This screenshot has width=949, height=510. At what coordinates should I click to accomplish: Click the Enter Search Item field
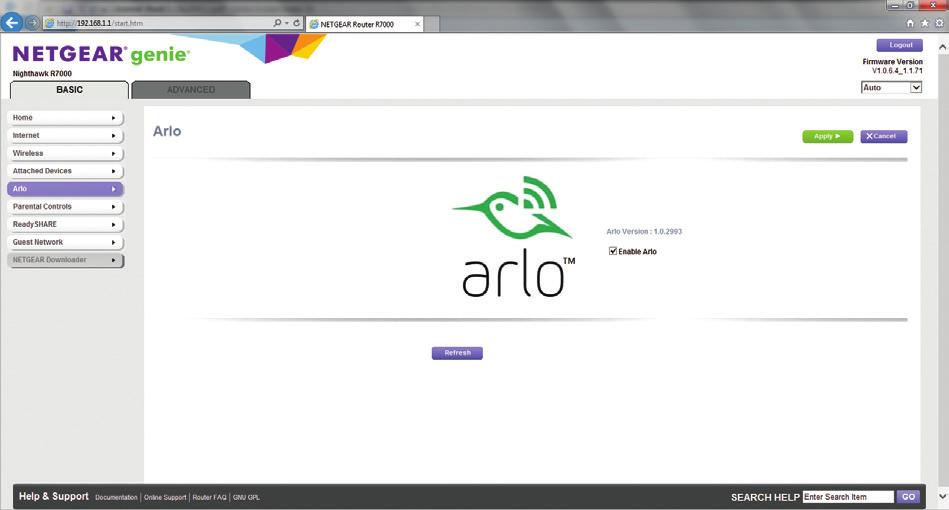pos(848,497)
